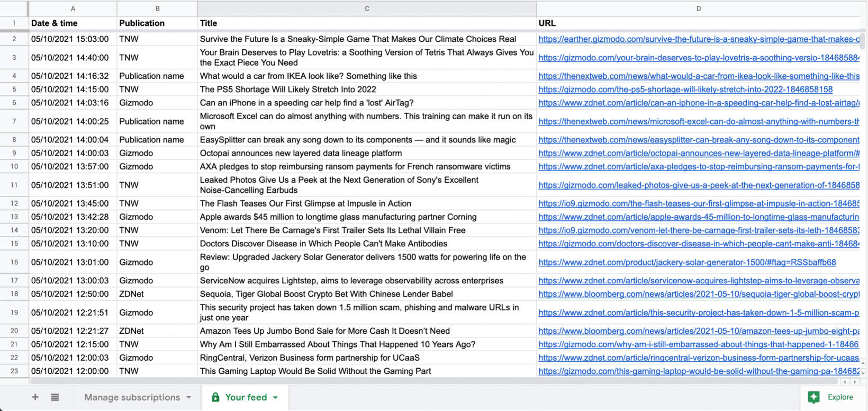Select the Your feed sheet tab
This screenshot has width=868, height=411.
(x=246, y=397)
